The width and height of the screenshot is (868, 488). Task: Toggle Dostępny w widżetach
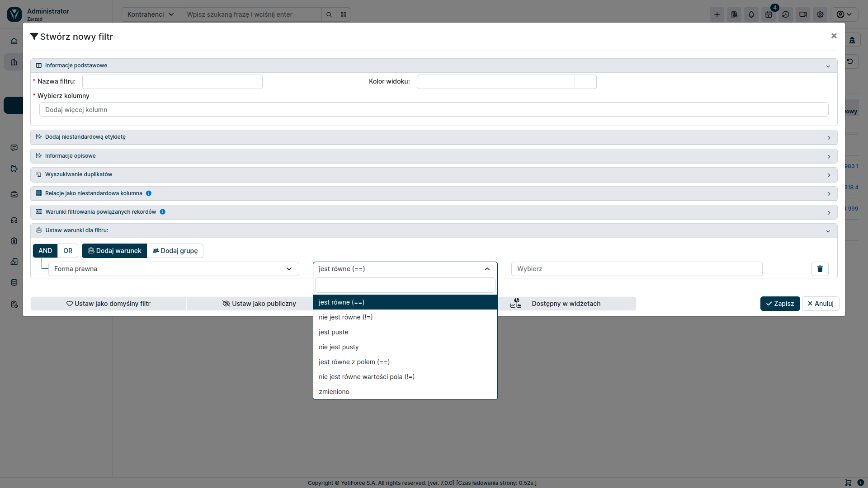coord(566,304)
